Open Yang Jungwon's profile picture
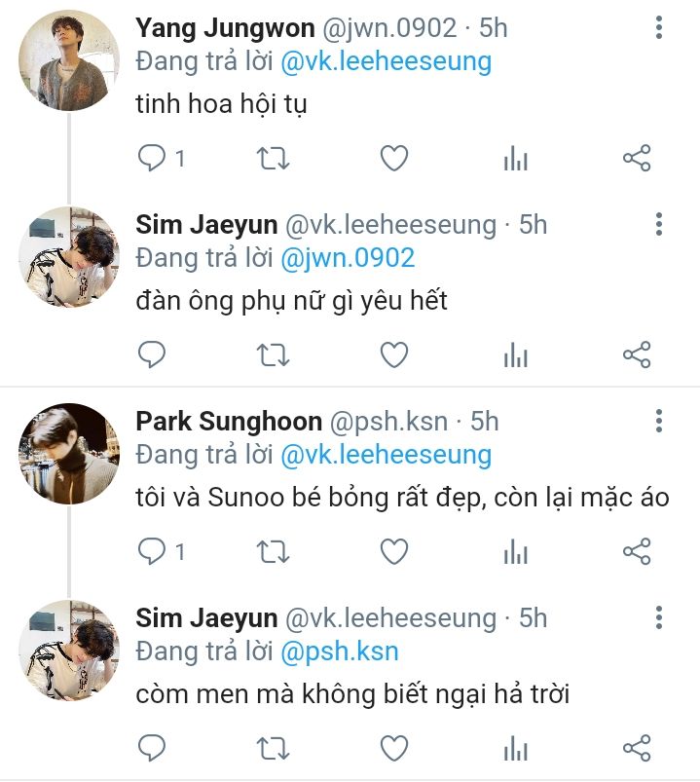 [x=68, y=58]
